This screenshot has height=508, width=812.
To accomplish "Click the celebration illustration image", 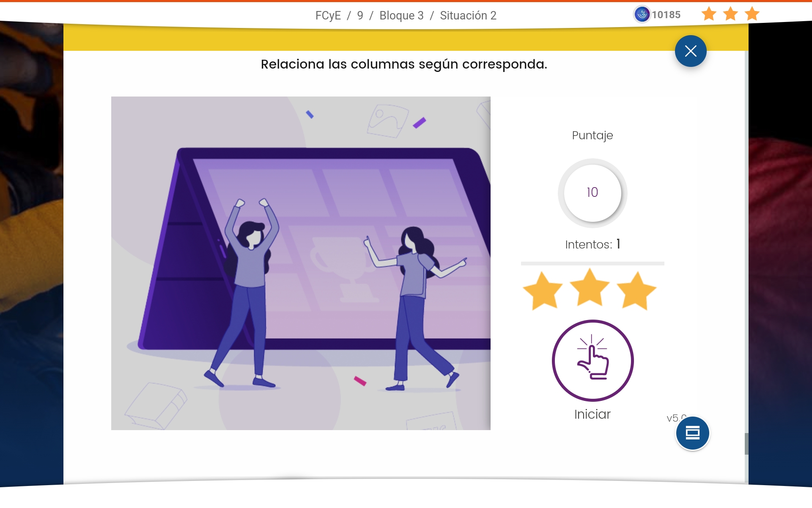I will [x=301, y=263].
